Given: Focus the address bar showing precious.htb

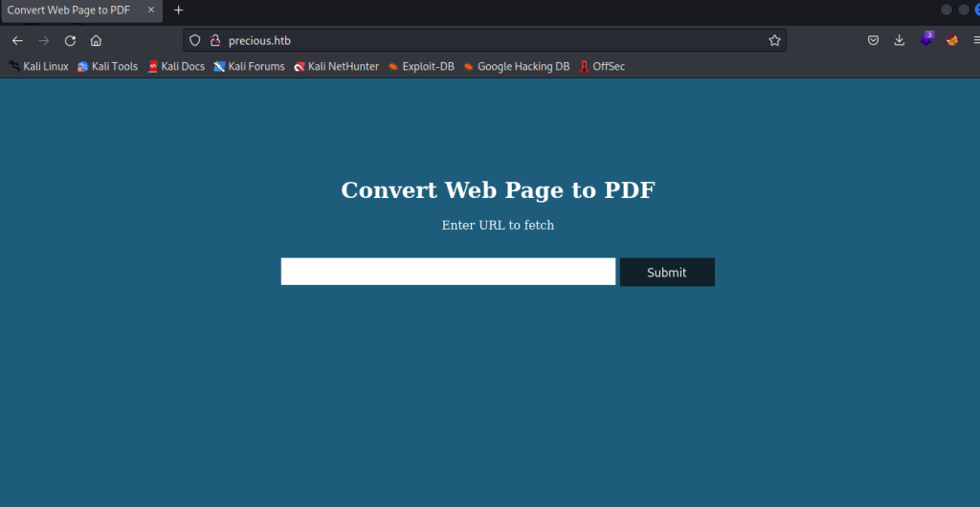Looking at the screenshot, I should [x=479, y=40].
